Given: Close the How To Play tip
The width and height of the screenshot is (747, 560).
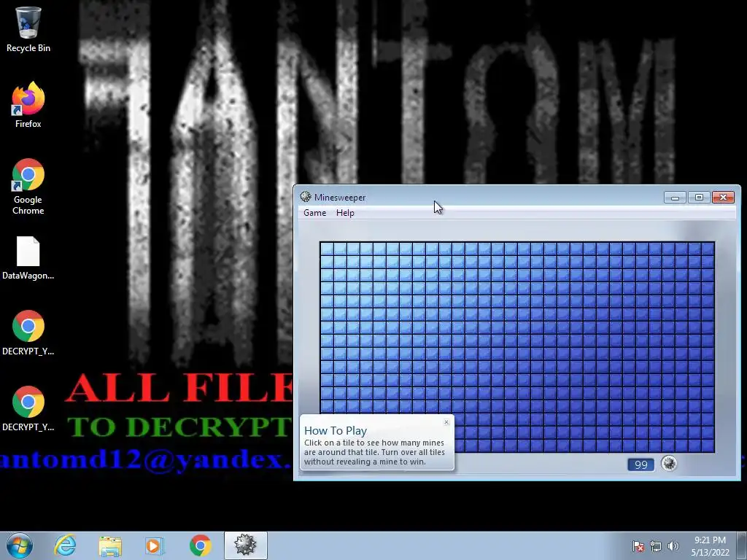Looking at the screenshot, I should [x=446, y=422].
